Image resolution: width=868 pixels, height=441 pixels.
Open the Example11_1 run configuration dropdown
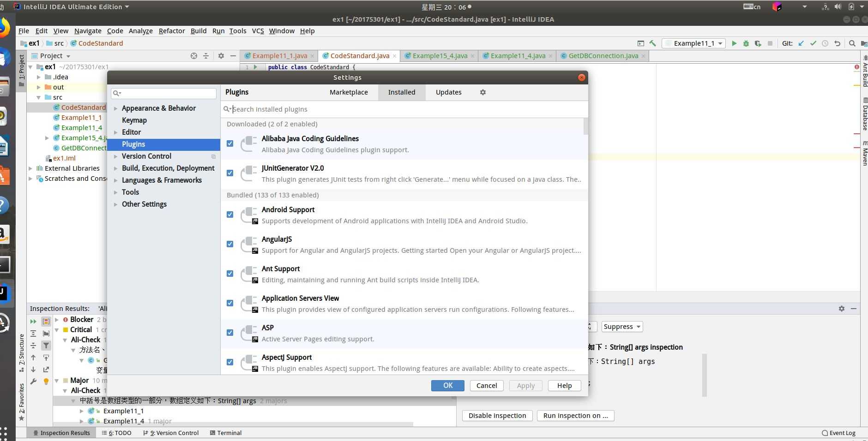point(694,43)
